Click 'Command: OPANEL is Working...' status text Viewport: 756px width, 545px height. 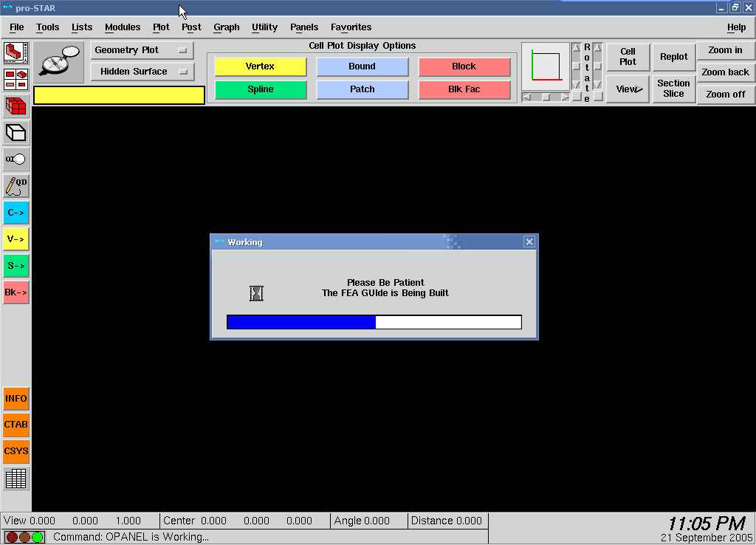[131, 537]
